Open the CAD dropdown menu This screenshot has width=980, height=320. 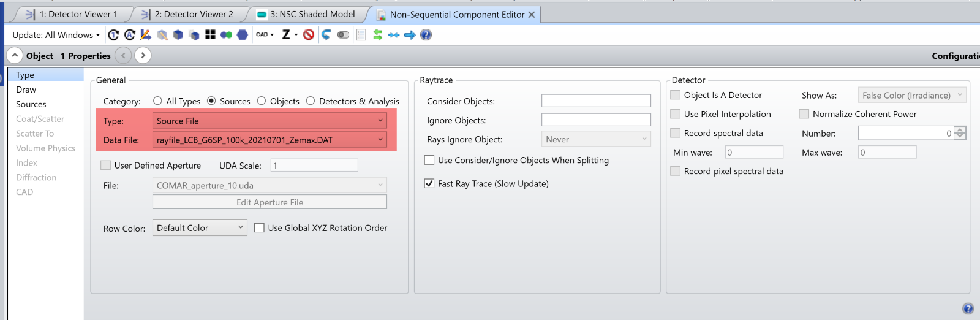(x=265, y=35)
